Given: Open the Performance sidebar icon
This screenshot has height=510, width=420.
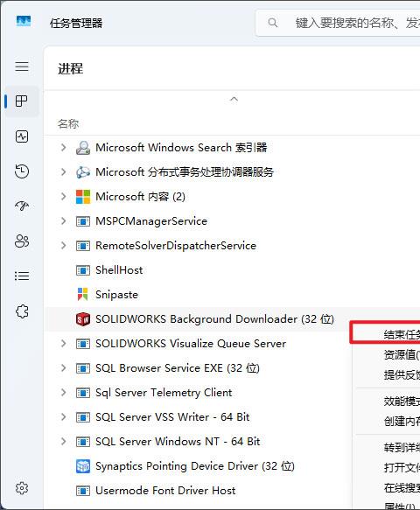Looking at the screenshot, I should [22, 136].
